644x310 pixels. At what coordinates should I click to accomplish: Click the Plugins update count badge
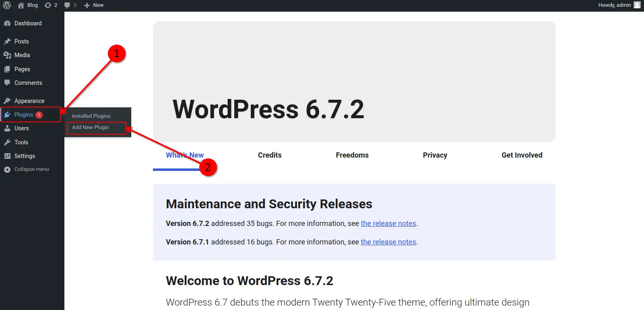[39, 115]
